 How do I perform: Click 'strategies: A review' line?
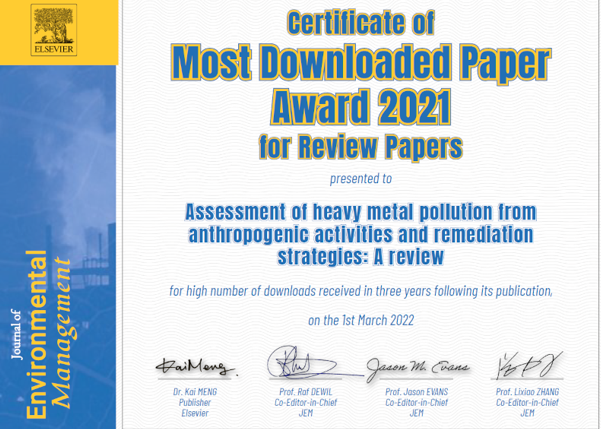tap(361, 256)
